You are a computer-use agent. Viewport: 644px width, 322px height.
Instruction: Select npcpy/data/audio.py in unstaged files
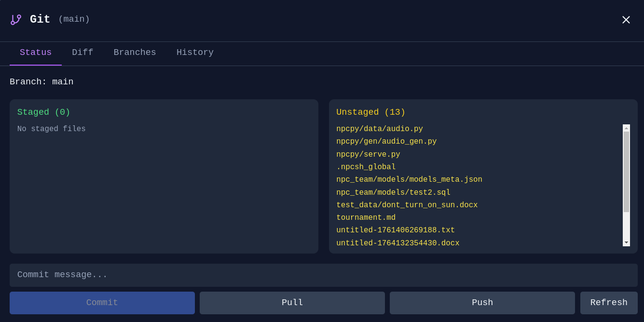379,128
